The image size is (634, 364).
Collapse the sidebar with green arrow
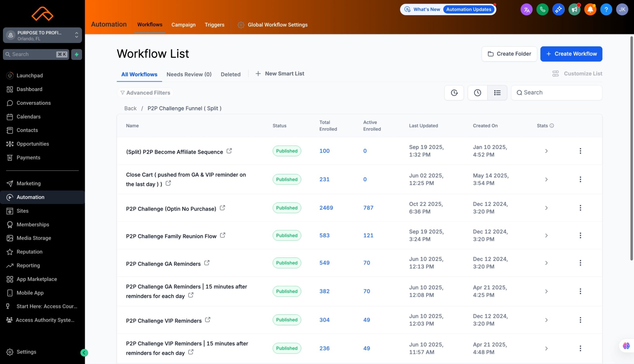pos(84,353)
